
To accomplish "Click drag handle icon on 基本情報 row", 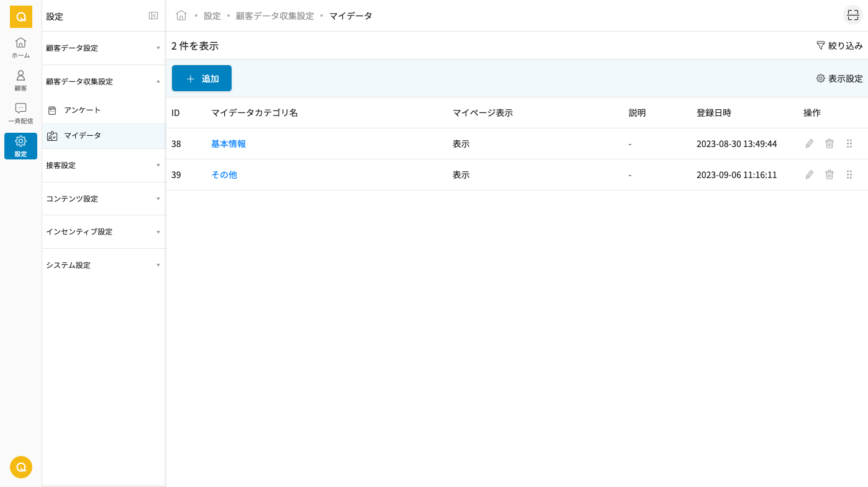I will click(849, 144).
